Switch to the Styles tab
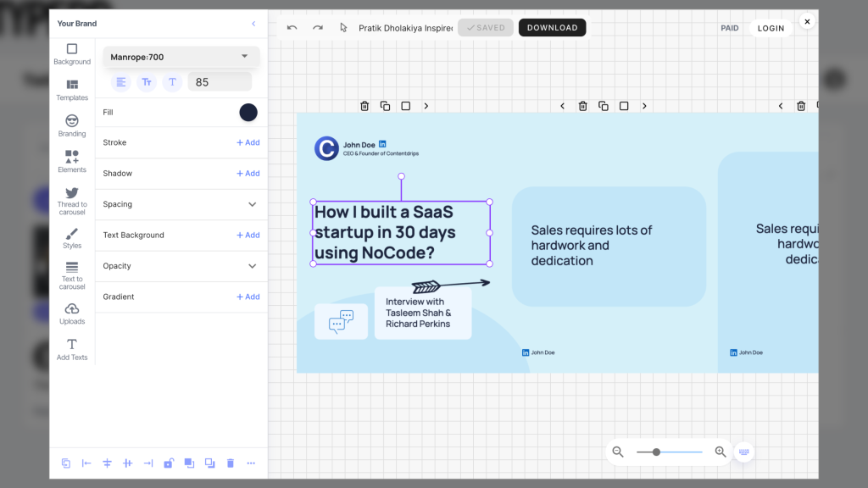The image size is (868, 488). [x=72, y=237]
